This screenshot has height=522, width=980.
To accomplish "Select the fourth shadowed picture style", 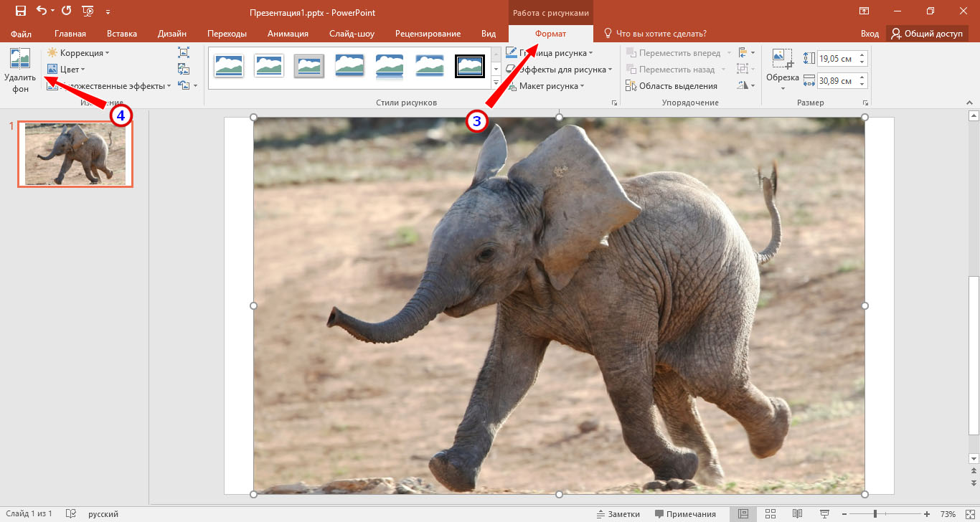I will tap(349, 66).
